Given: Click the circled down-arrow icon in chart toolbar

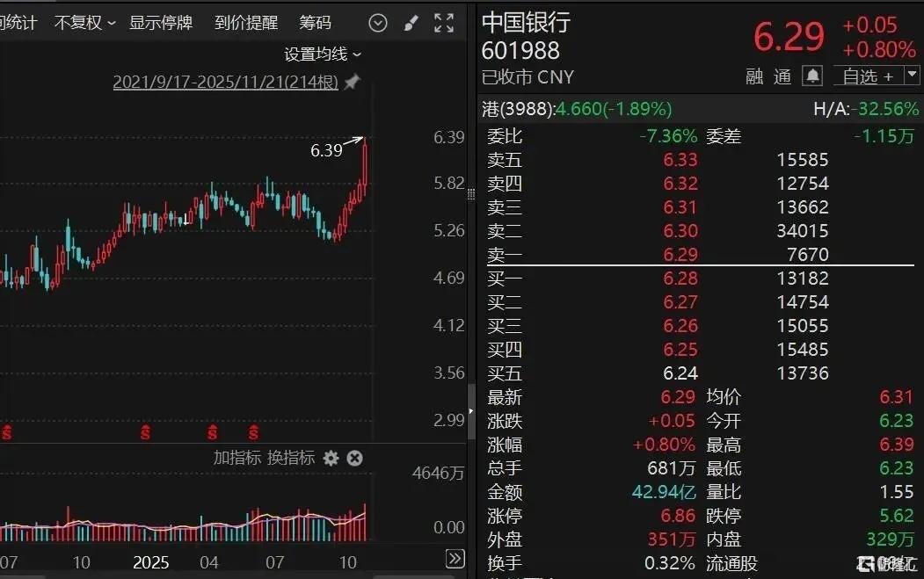Looking at the screenshot, I should (378, 23).
